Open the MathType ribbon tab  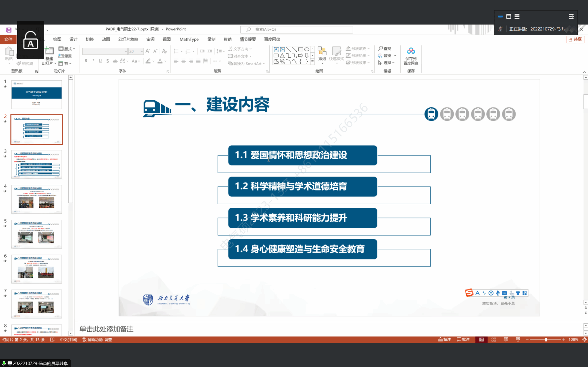pos(189,39)
